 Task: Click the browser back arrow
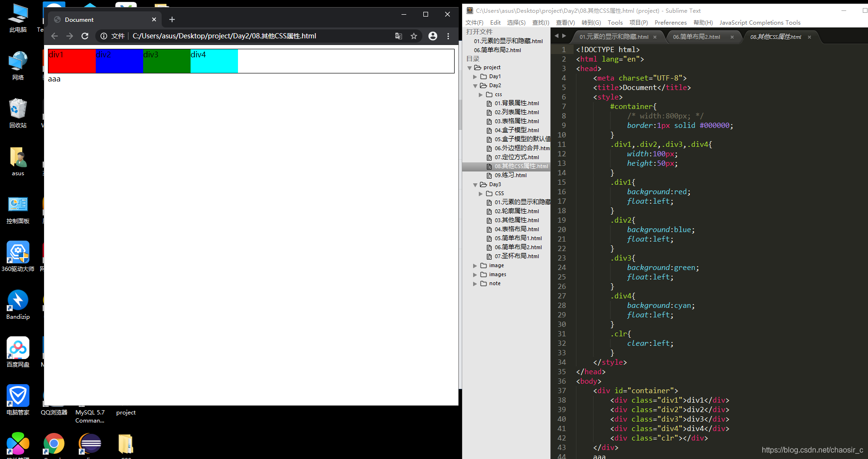click(55, 36)
